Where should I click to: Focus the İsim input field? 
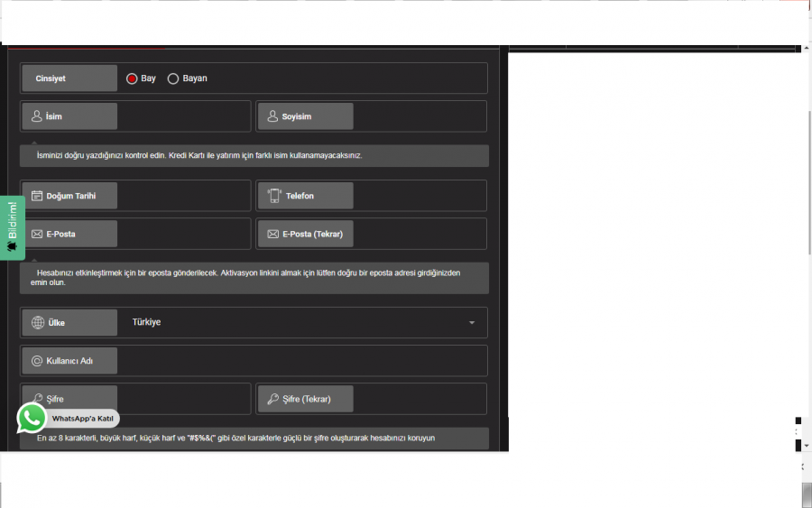(x=183, y=116)
